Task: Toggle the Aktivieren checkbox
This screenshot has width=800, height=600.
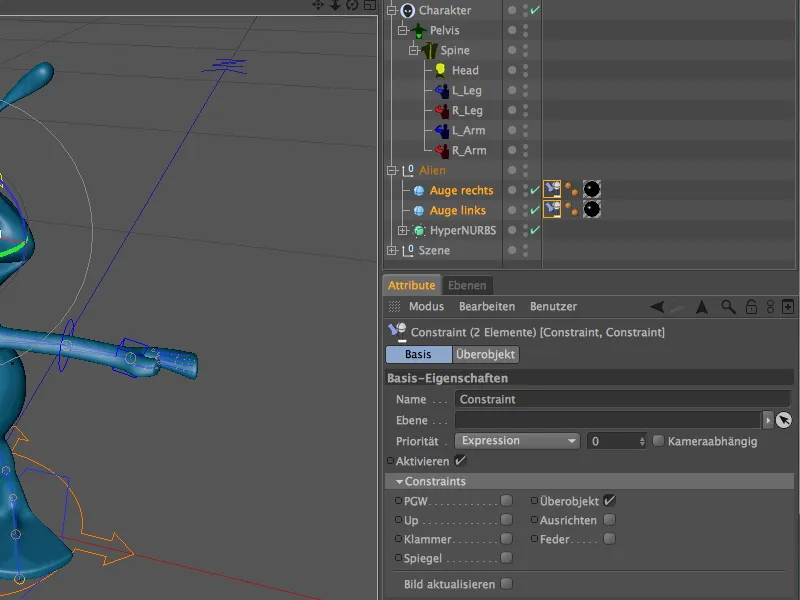Action: pyautogui.click(x=460, y=461)
